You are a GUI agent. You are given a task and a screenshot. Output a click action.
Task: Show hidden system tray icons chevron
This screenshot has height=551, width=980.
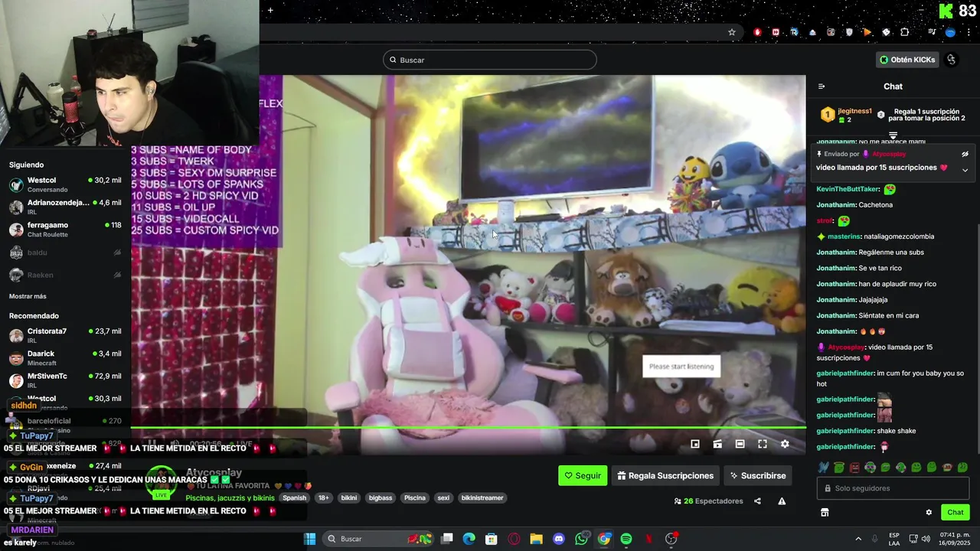click(x=857, y=539)
